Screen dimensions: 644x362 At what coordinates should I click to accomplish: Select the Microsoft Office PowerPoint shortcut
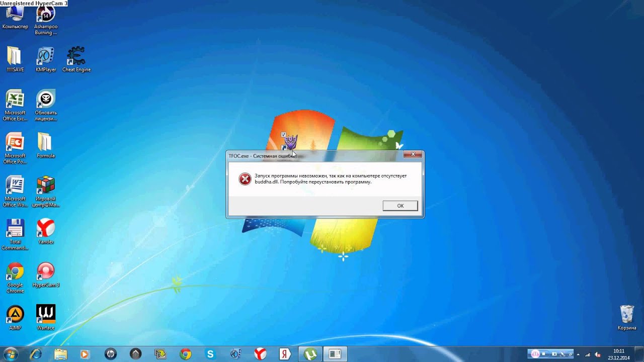click(x=15, y=149)
